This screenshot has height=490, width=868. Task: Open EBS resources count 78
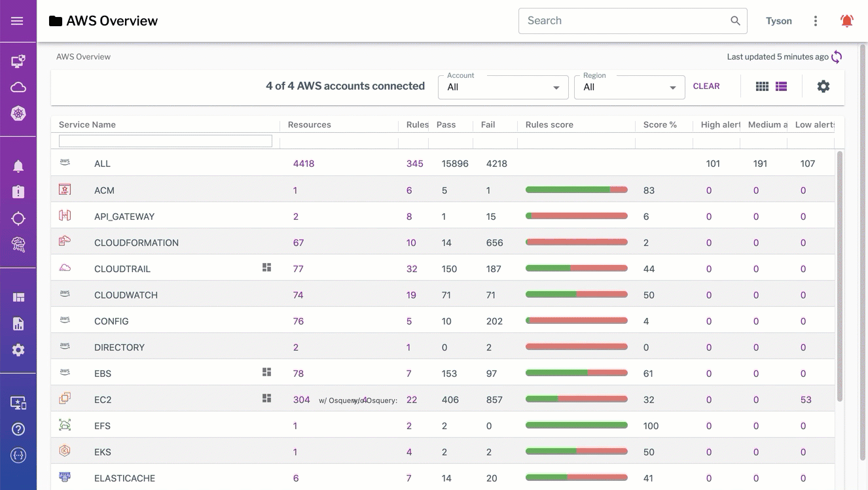(x=298, y=374)
